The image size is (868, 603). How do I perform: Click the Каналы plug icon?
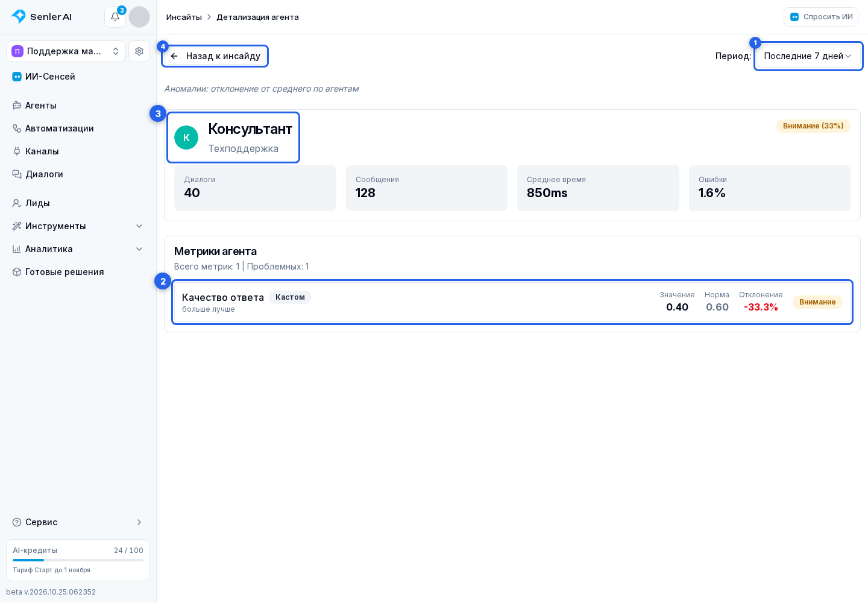tap(17, 151)
